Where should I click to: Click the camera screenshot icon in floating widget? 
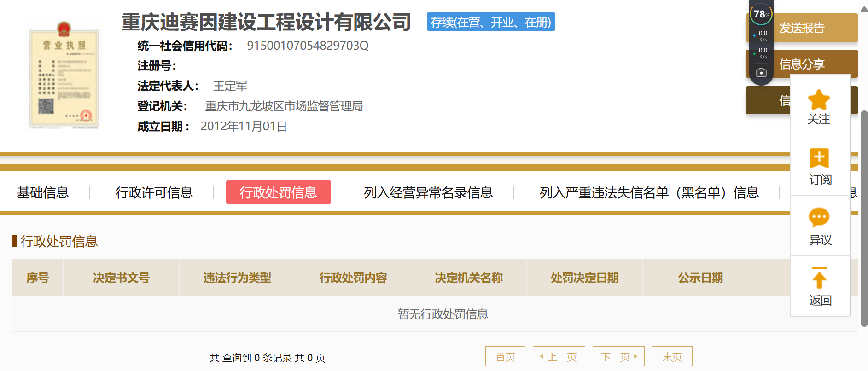(x=762, y=73)
